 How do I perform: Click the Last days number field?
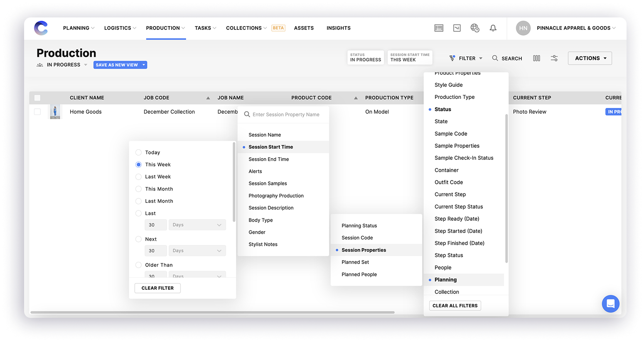pos(156,225)
